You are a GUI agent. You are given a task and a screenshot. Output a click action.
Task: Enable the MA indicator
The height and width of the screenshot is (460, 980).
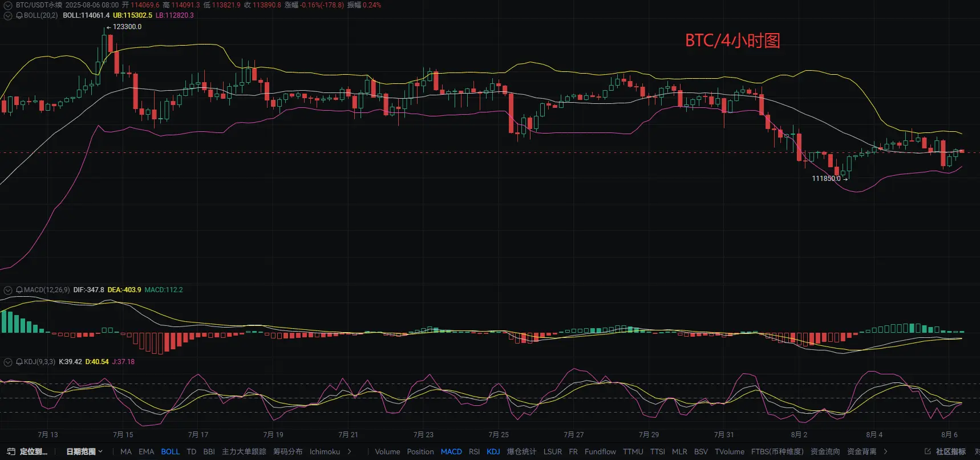click(x=126, y=451)
